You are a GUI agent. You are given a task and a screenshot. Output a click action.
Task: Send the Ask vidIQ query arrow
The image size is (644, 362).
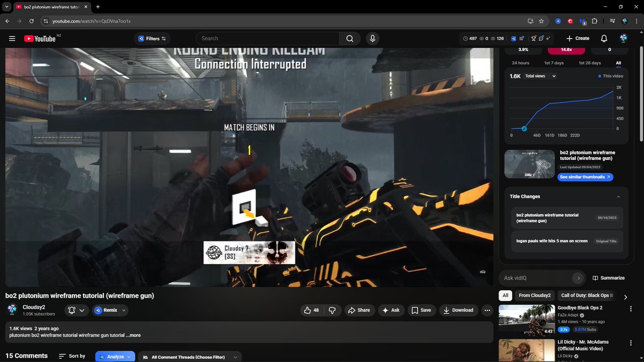pyautogui.click(x=578, y=278)
